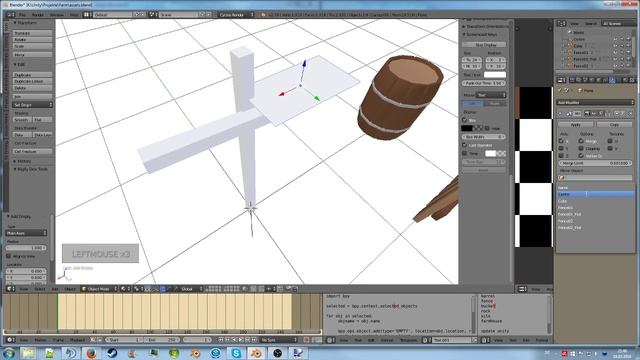640x360 pixels.
Task: Click the Radius value field
Action: point(26,248)
